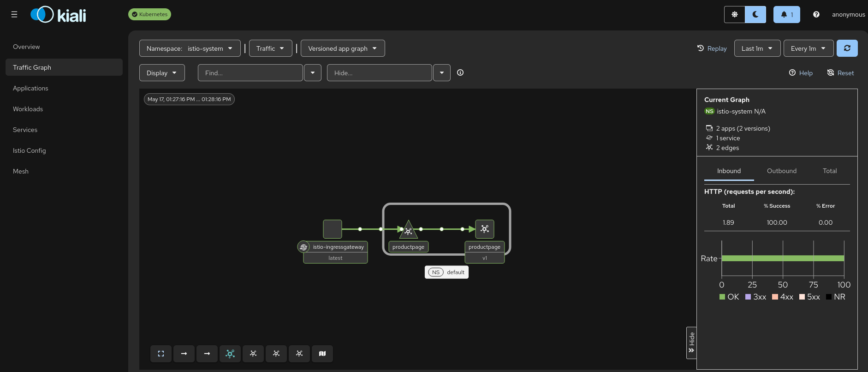
Task: Refresh the graph with refresh icon button
Action: coord(847,48)
